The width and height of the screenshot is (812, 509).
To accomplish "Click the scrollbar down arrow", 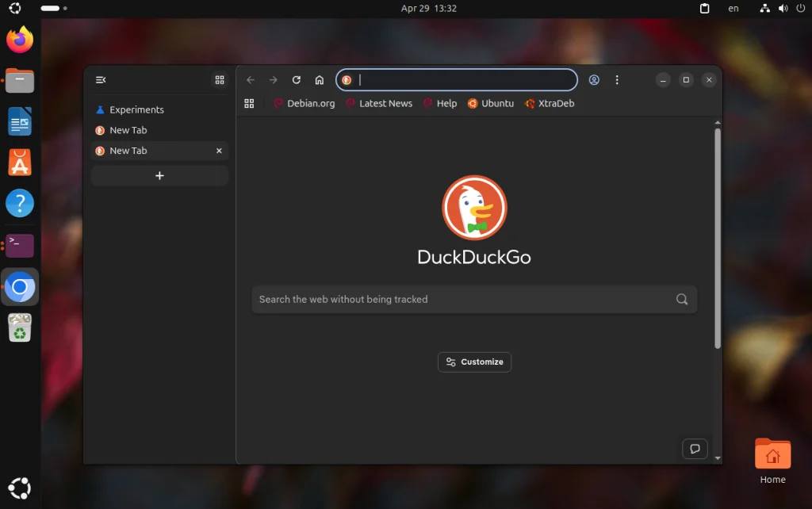I will point(718,457).
